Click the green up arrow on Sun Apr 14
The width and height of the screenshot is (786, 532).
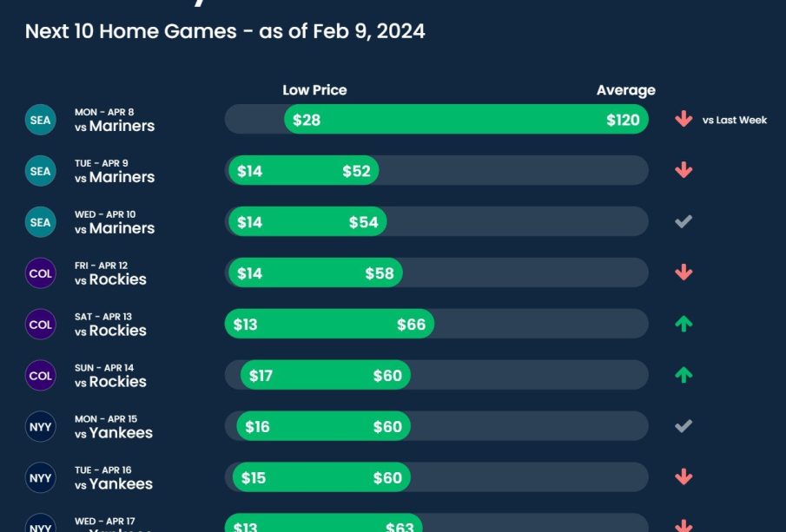tap(684, 375)
